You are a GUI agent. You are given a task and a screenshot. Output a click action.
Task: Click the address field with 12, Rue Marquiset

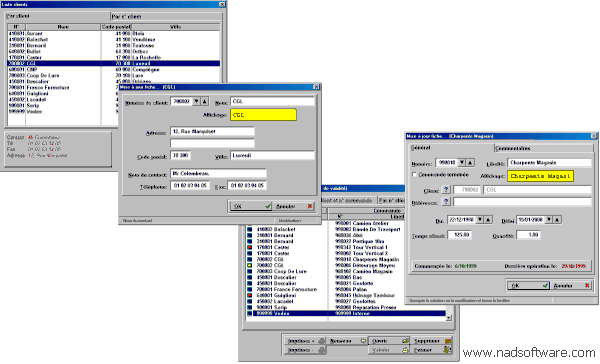[212, 132]
